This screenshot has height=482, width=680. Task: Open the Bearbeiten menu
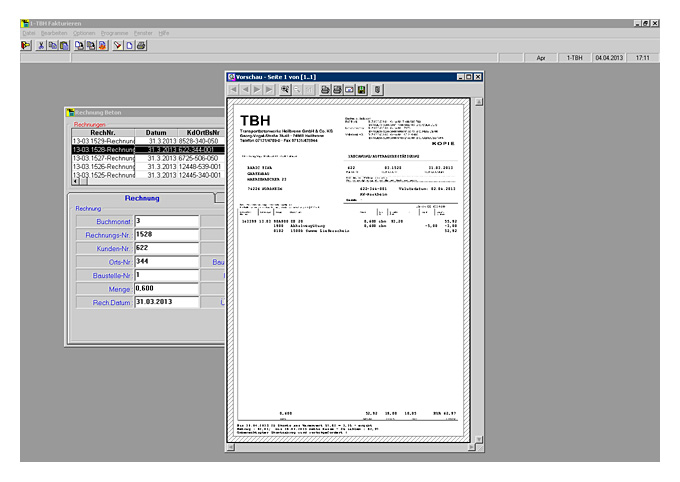[54, 33]
